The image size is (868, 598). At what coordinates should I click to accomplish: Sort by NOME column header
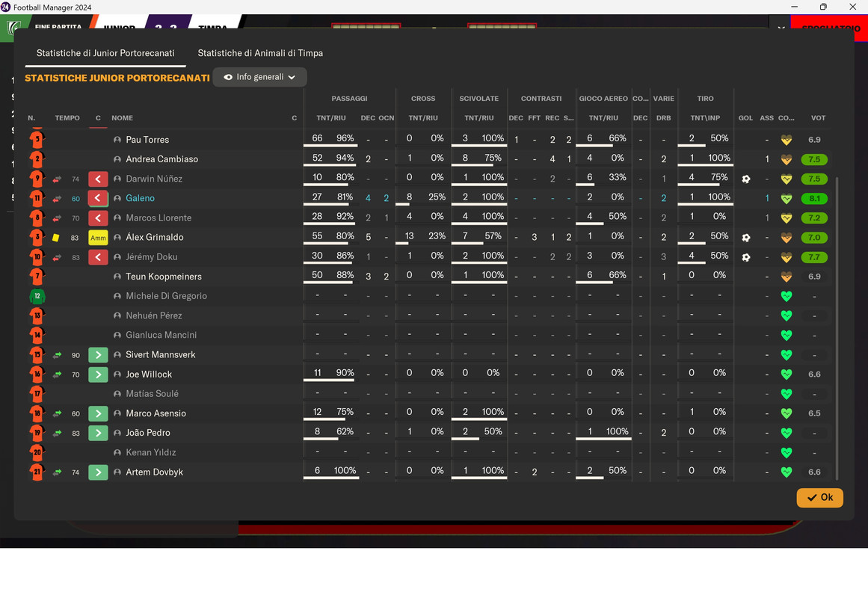123,118
